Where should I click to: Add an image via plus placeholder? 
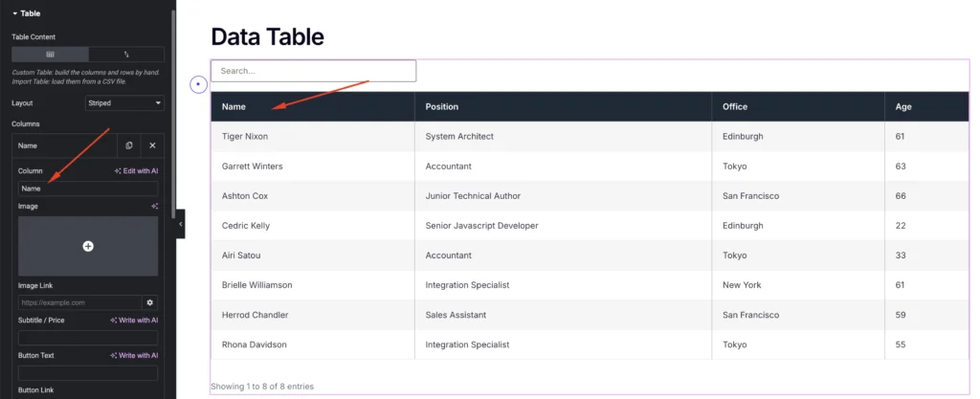[88, 246]
